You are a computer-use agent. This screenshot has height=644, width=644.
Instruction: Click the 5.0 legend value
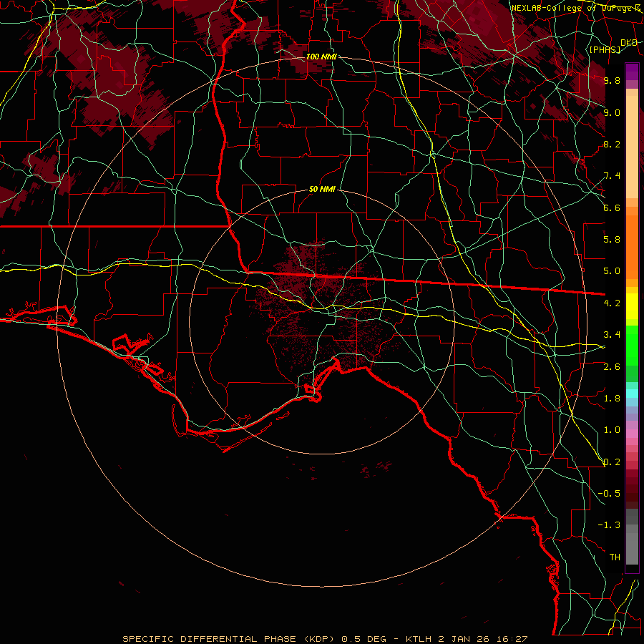point(612,271)
